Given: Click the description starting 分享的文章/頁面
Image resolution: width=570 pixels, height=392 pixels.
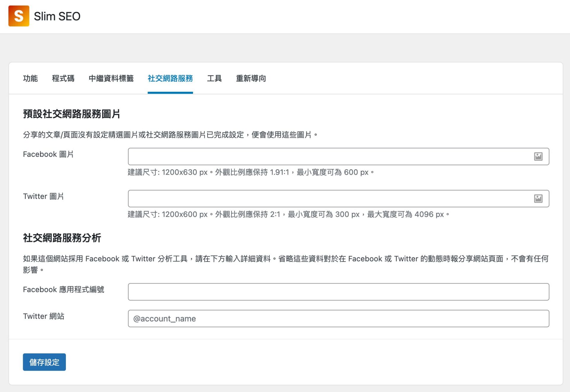Looking at the screenshot, I should pyautogui.click(x=170, y=135).
